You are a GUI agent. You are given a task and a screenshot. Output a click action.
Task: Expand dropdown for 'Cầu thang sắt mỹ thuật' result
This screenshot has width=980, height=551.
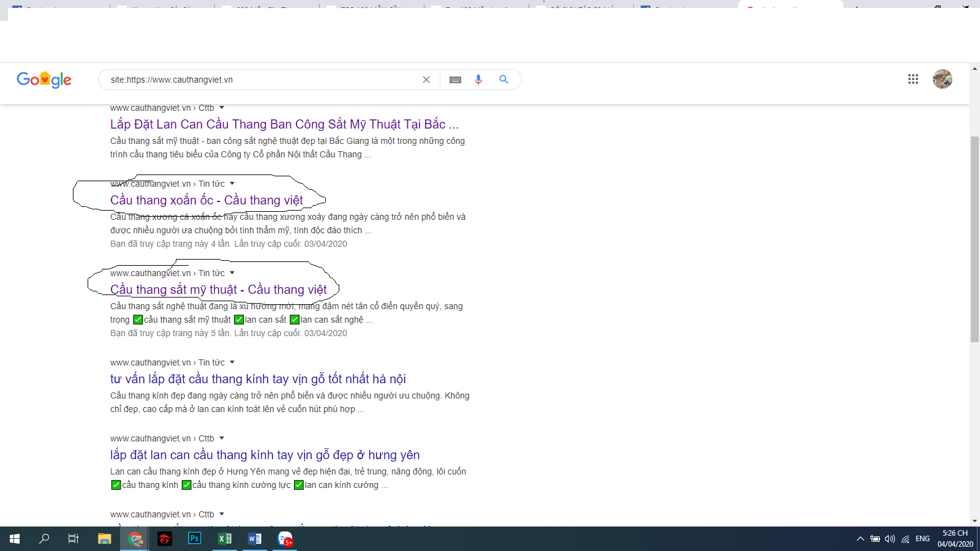232,273
